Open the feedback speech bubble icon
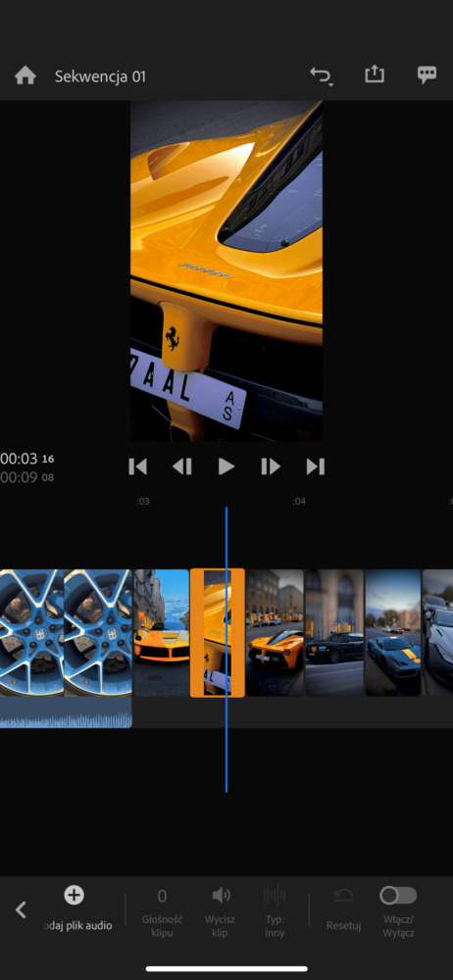This screenshot has width=453, height=980. point(427,75)
